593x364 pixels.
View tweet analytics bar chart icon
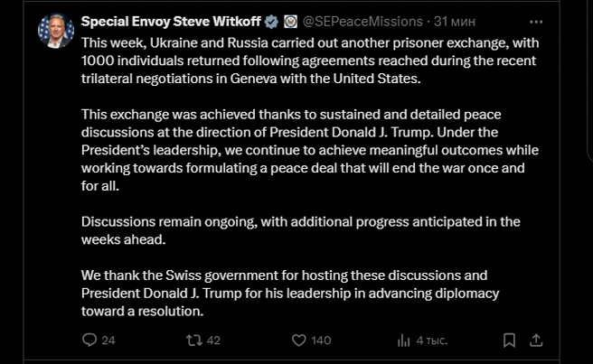pyautogui.click(x=403, y=341)
